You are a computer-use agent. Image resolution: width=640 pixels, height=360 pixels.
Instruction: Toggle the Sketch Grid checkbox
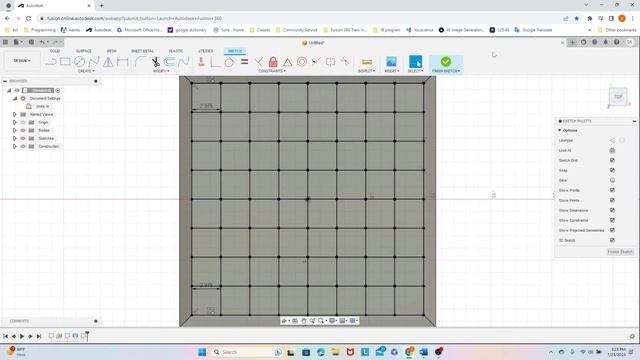pyautogui.click(x=612, y=160)
